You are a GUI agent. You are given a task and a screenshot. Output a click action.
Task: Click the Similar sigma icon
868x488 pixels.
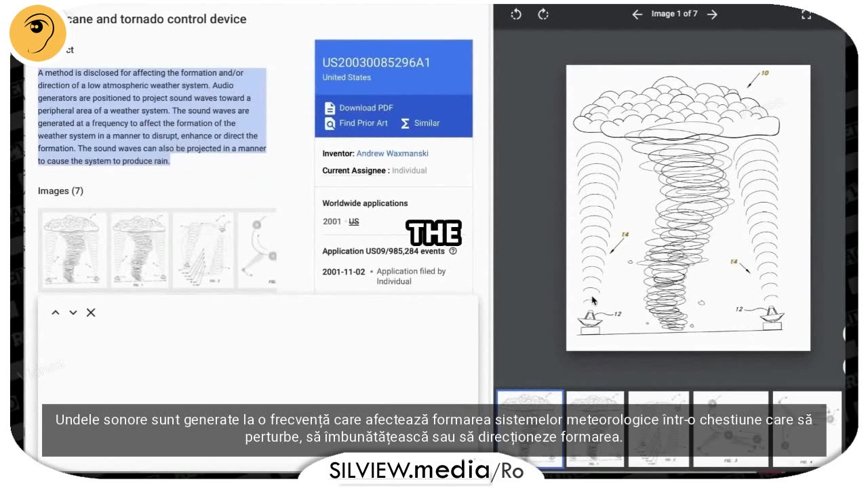(405, 123)
